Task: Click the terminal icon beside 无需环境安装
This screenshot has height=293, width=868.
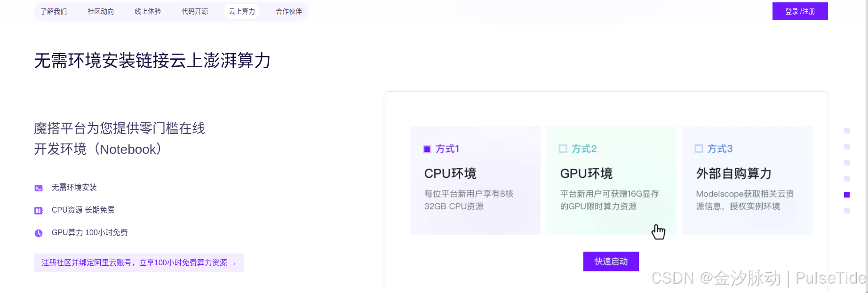Action: pos(39,188)
